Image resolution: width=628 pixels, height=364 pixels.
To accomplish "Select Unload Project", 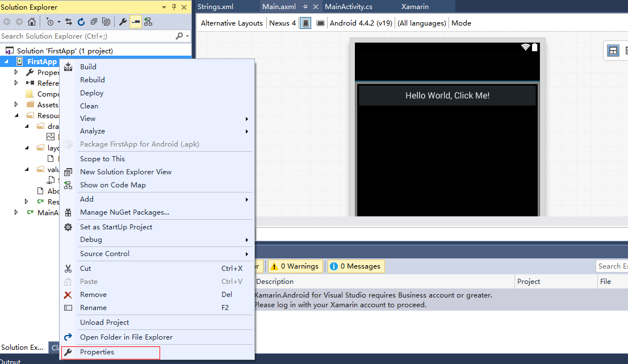I will click(157, 323).
